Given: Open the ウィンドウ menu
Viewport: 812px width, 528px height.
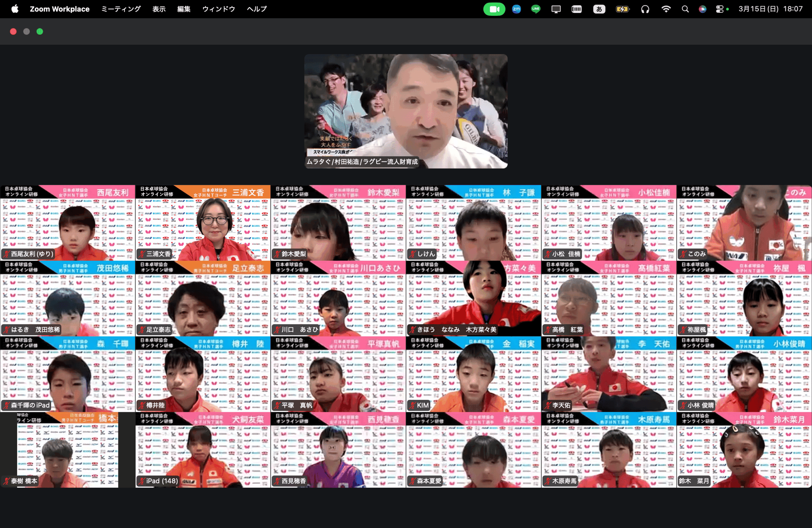Looking at the screenshot, I should coord(218,9).
